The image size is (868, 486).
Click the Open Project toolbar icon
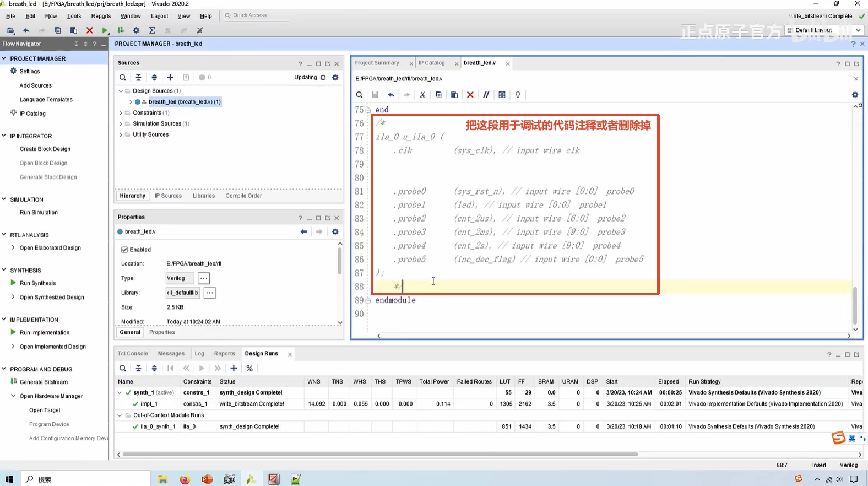10,30
